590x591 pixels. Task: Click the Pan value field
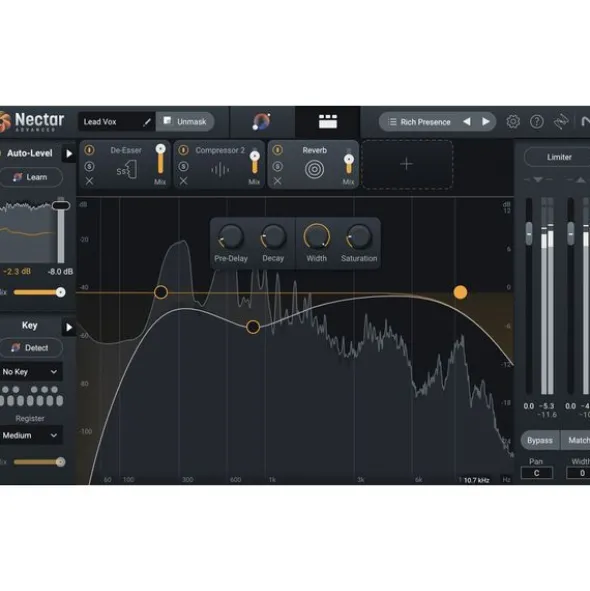point(536,473)
